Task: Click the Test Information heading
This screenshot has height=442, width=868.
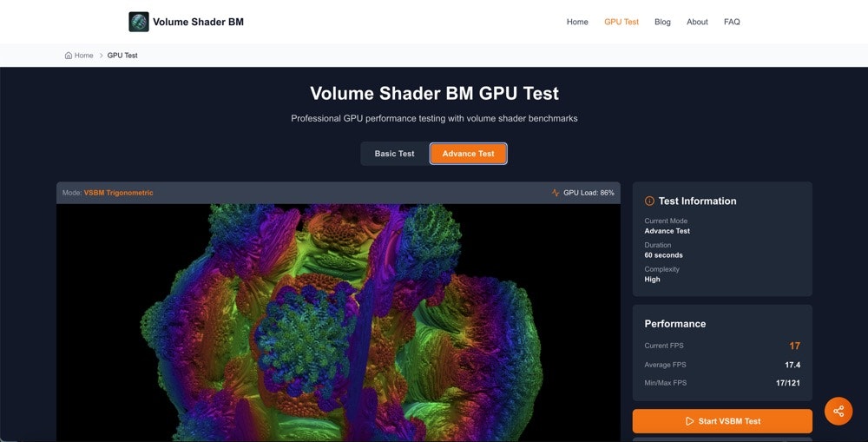Action: pos(698,201)
